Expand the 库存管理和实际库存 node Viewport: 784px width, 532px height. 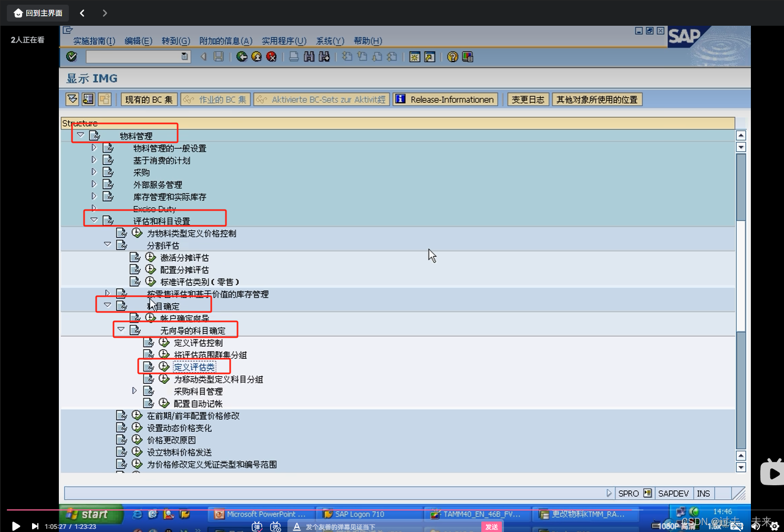(x=94, y=196)
